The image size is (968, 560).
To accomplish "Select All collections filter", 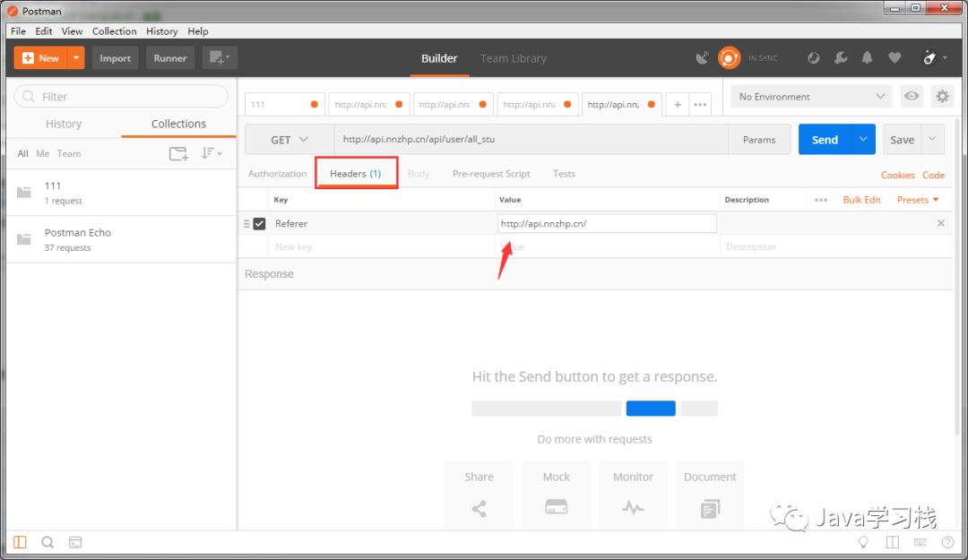I will 22,154.
